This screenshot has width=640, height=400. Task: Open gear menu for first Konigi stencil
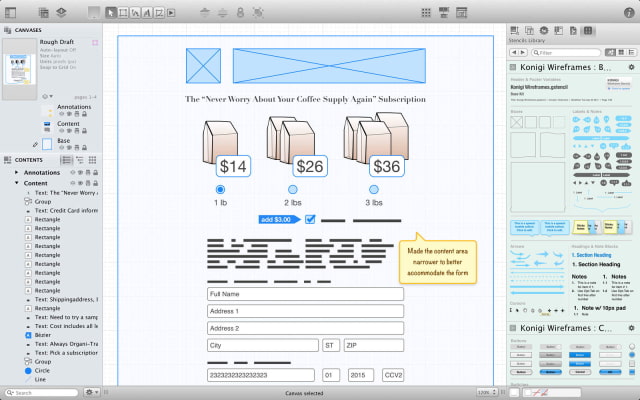coord(631,67)
